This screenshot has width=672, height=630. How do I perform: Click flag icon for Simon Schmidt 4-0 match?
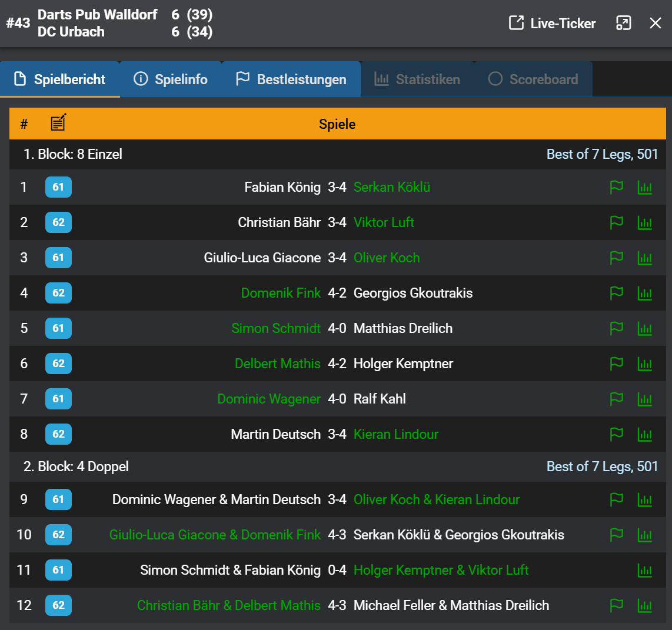point(616,329)
